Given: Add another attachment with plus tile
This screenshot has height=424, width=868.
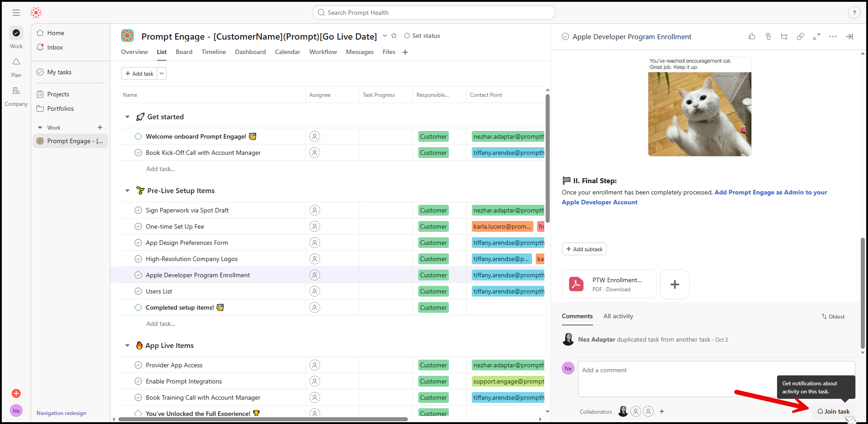Looking at the screenshot, I should tap(675, 284).
